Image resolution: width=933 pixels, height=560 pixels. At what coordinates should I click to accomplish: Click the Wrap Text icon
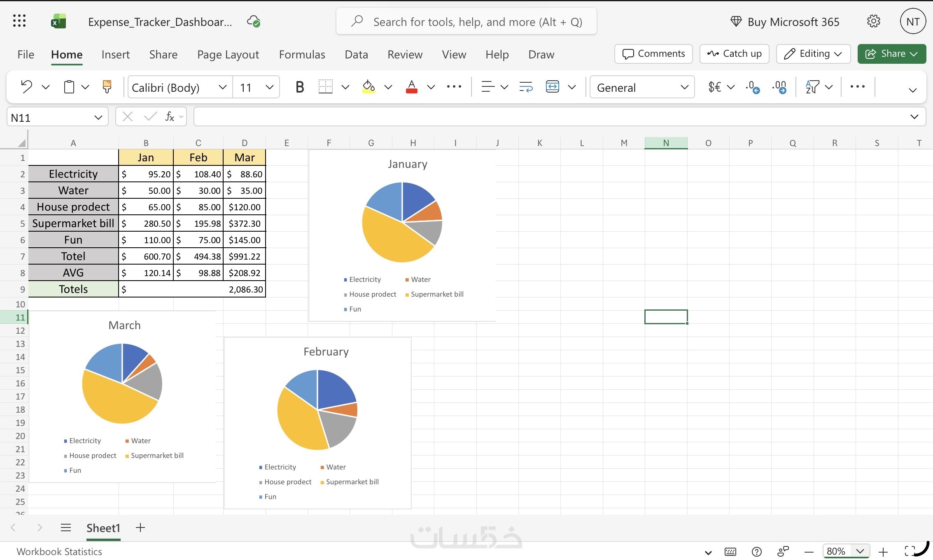click(x=526, y=87)
